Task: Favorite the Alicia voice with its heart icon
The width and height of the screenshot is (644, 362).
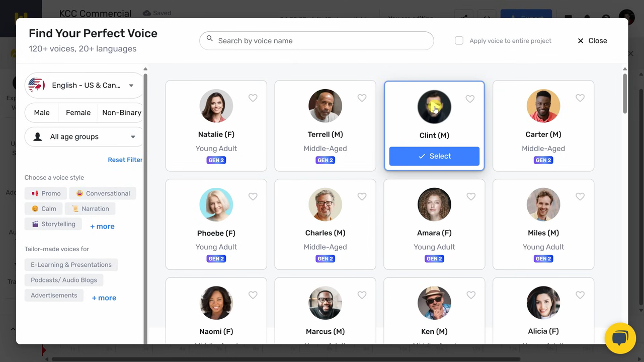Action: pos(580,295)
